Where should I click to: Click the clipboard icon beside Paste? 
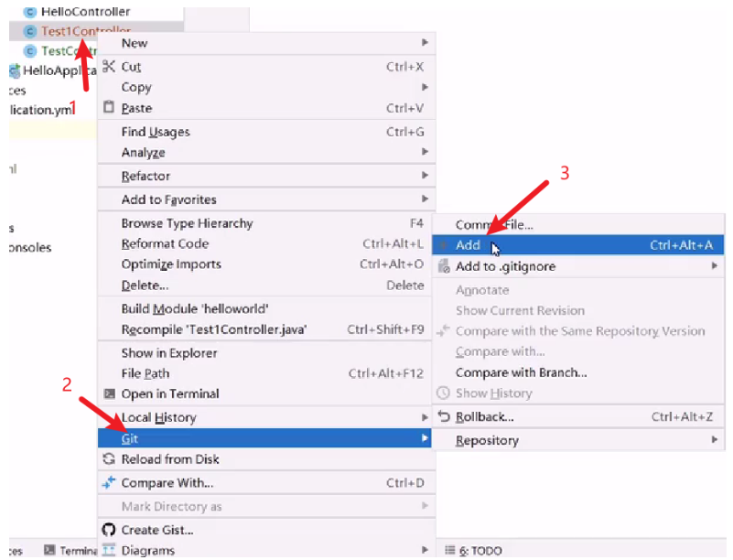click(x=108, y=108)
